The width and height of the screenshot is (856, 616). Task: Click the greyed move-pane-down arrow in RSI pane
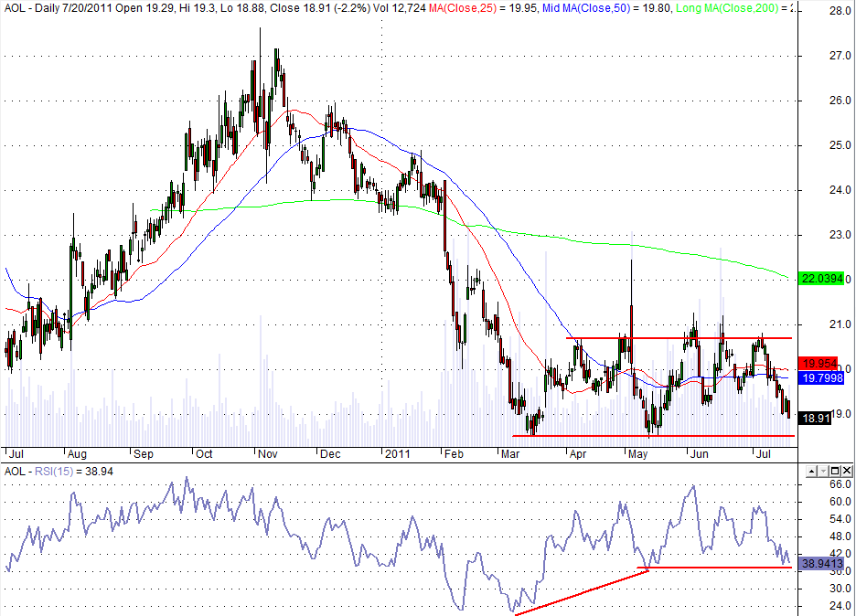823,471
